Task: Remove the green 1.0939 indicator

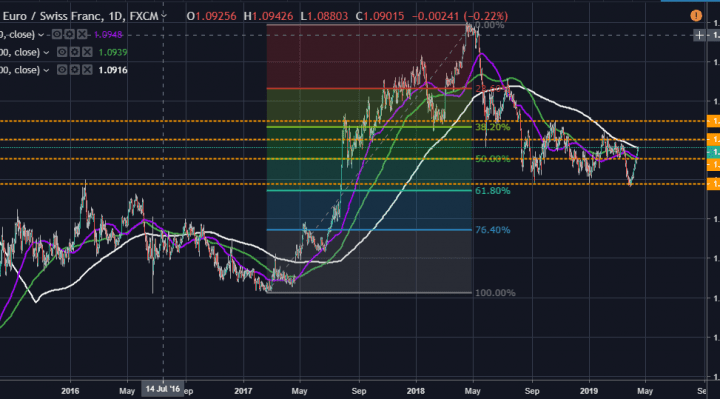Action: click(87, 52)
